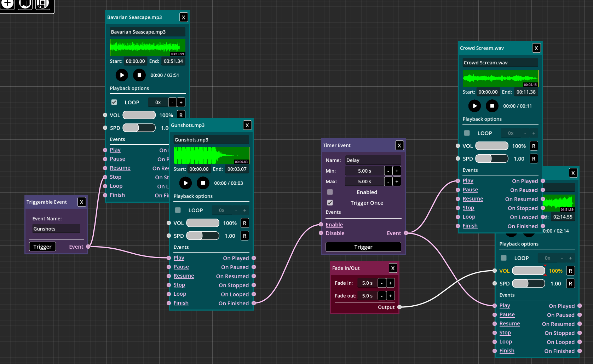Click the wide Trigger button in Timer Event
Viewport: 593px width, 364px height.
(363, 247)
